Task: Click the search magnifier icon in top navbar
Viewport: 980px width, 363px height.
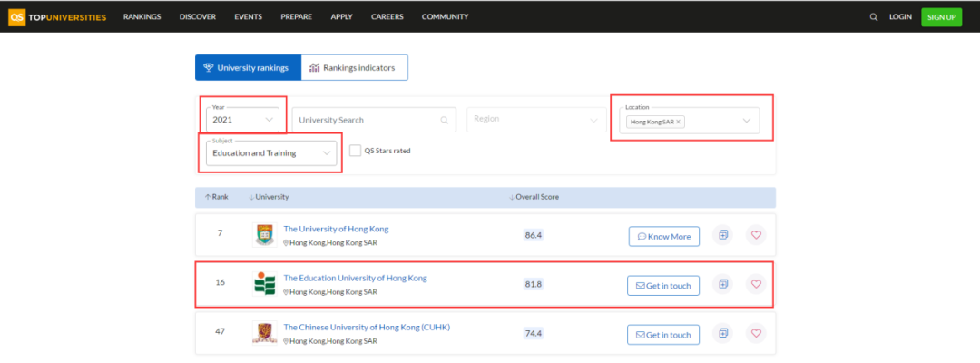Action: [x=873, y=17]
